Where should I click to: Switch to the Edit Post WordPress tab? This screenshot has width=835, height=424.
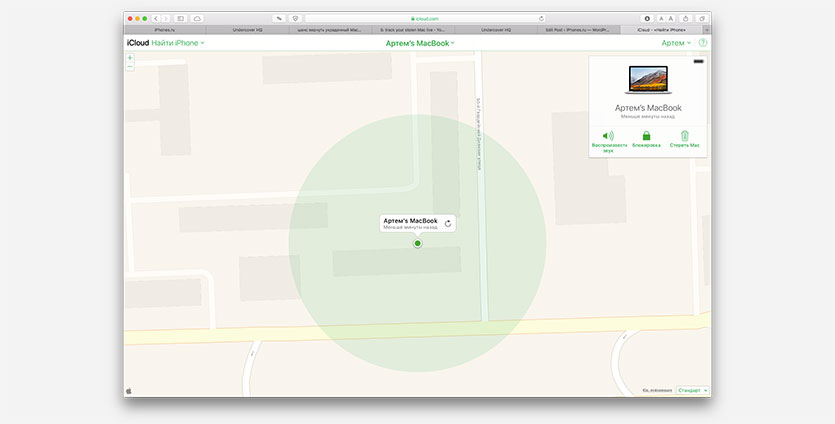point(579,30)
